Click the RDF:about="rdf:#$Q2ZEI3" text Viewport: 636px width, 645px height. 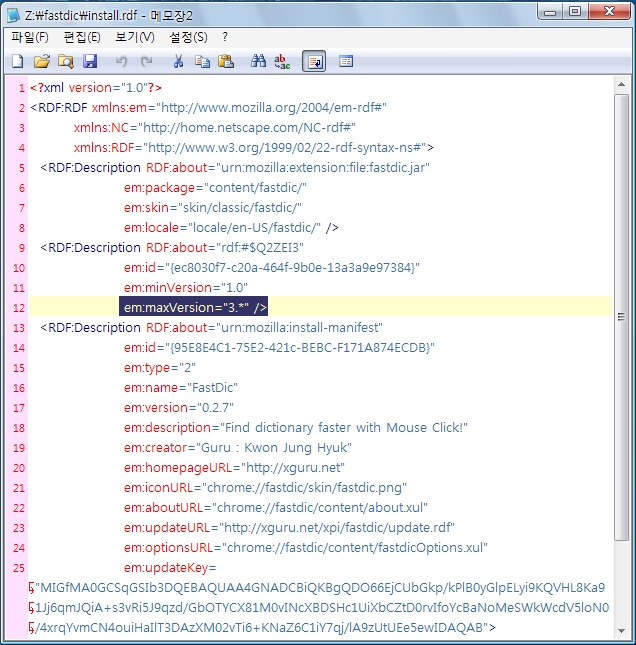click(x=225, y=248)
